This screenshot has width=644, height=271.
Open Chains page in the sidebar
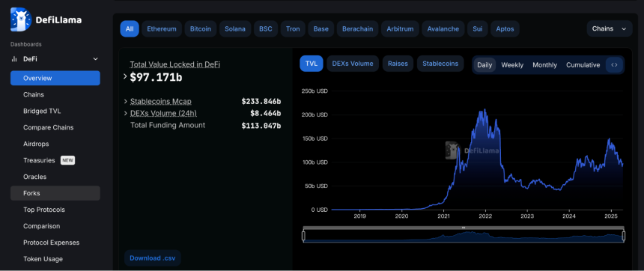(55, 94)
